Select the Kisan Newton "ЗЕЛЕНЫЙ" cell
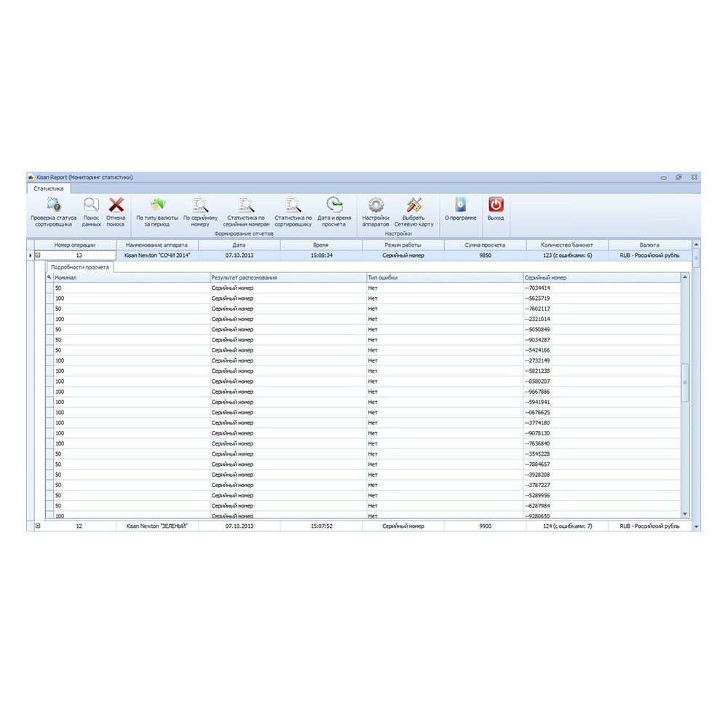This screenshot has width=728, height=728. (x=157, y=526)
